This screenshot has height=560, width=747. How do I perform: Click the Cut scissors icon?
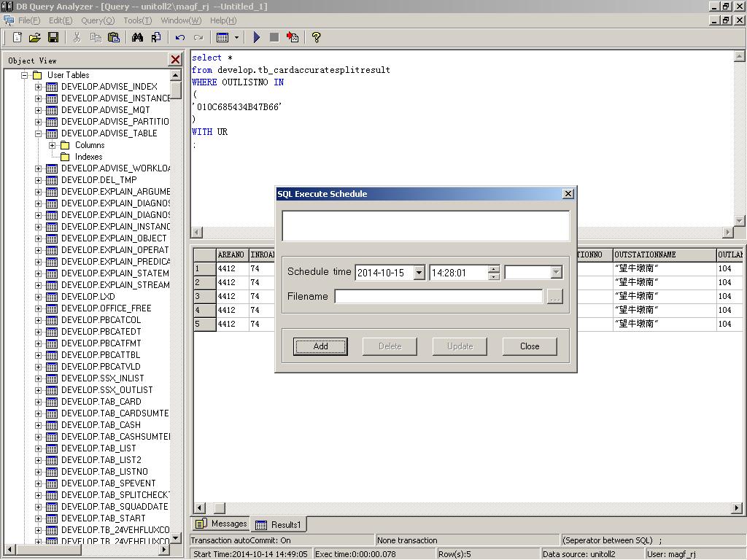[77, 37]
